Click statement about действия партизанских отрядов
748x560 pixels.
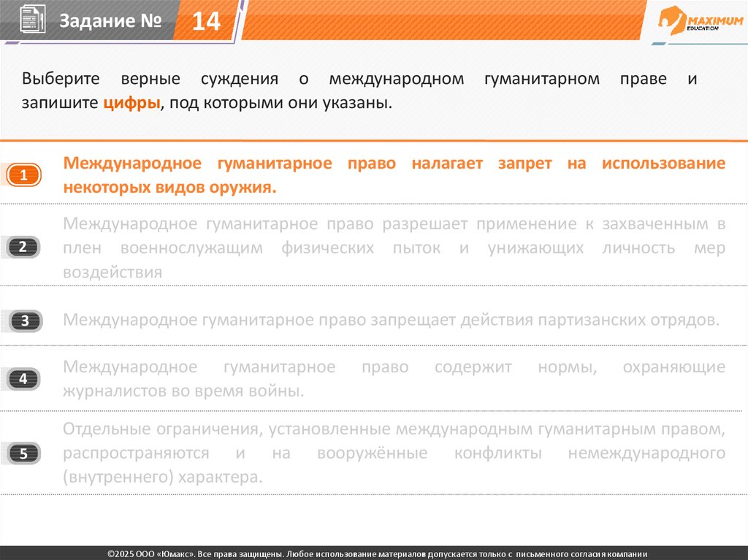[392, 320]
